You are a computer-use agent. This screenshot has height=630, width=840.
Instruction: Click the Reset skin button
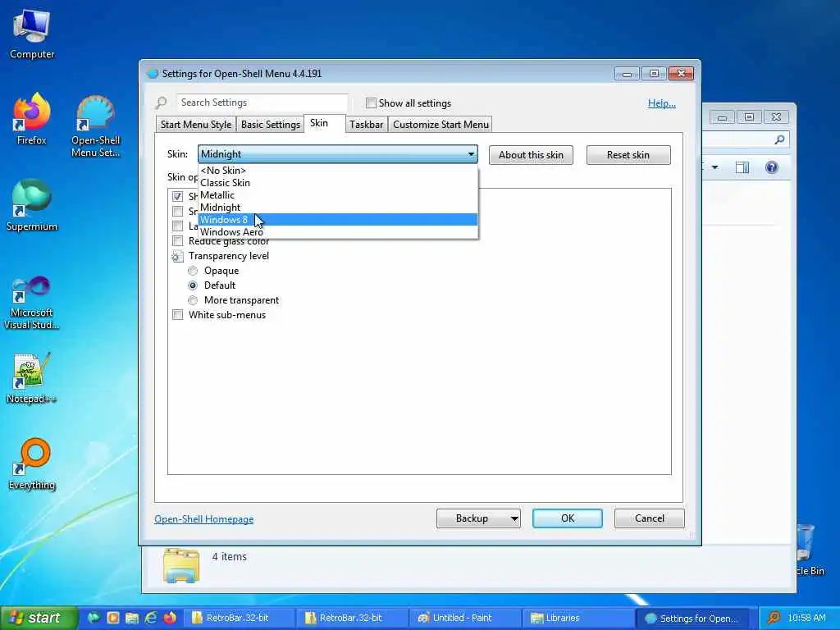(x=628, y=155)
